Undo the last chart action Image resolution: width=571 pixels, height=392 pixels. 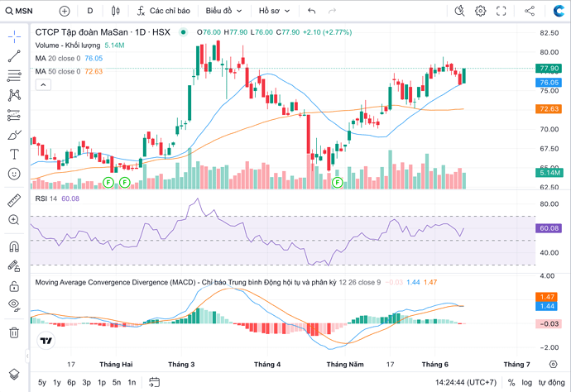311,11
